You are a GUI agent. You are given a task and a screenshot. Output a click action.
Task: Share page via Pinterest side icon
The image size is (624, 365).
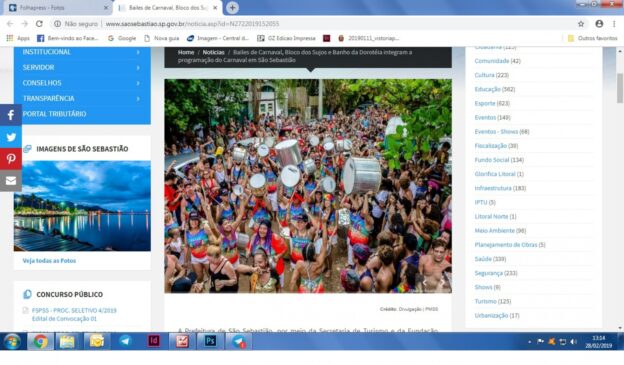click(11, 159)
